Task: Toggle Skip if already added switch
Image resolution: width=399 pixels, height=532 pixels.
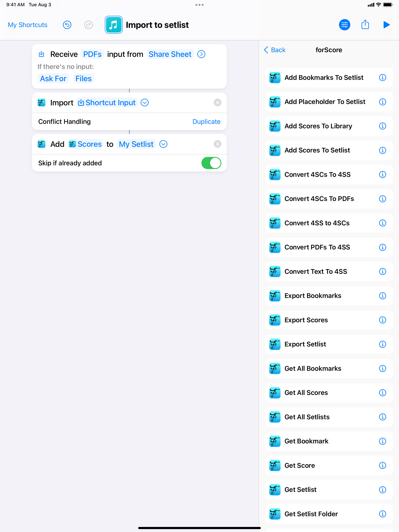Action: click(211, 163)
